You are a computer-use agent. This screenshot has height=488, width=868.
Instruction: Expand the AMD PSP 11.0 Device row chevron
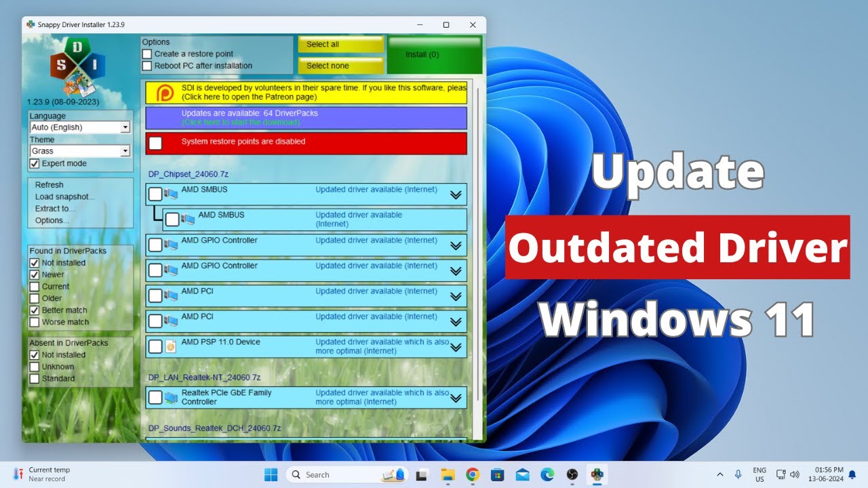[456, 348]
